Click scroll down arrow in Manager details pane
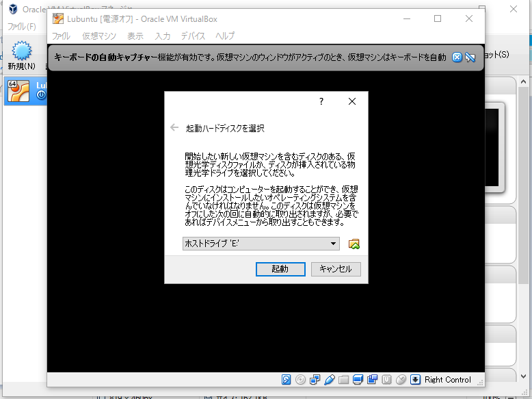The height and width of the screenshot is (399, 532). tap(523, 376)
